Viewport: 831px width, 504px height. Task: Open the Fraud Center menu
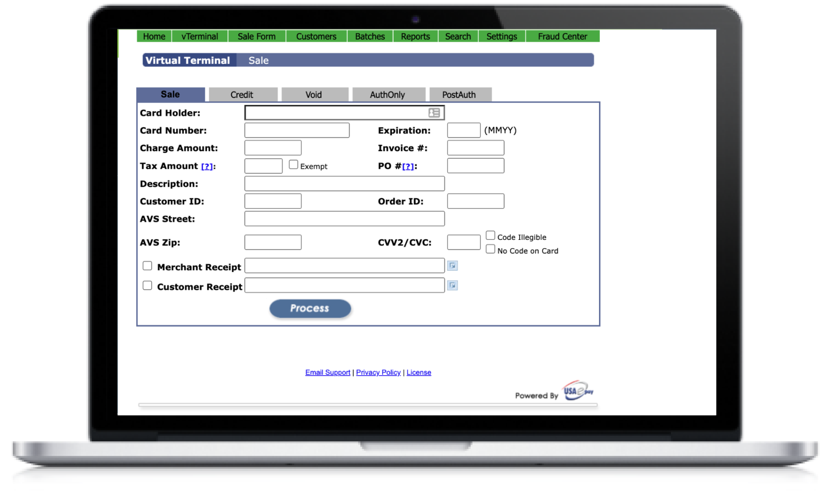(x=563, y=36)
